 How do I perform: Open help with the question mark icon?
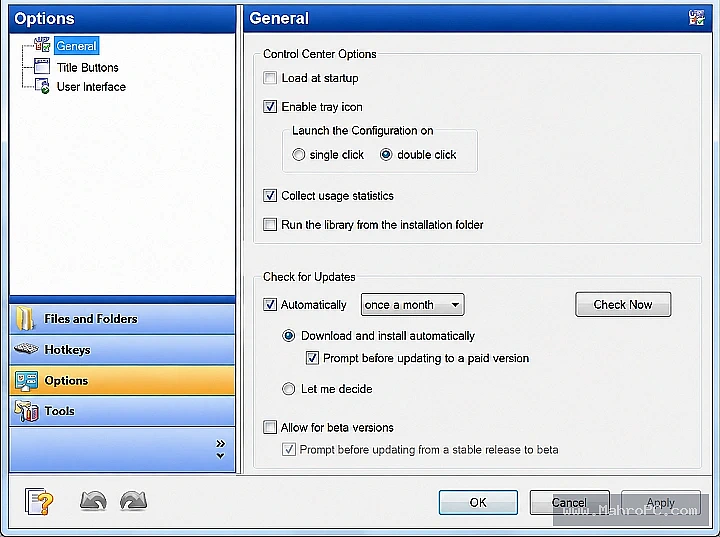pos(39,501)
